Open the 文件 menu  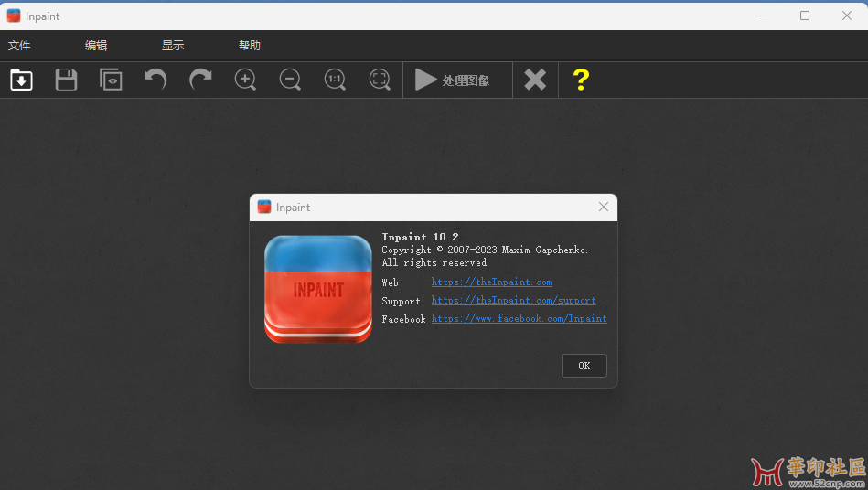coord(19,46)
